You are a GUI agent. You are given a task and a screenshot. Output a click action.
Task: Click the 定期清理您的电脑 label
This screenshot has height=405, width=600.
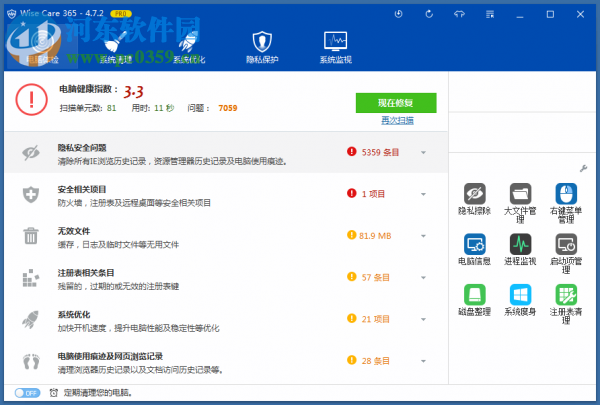[98, 393]
